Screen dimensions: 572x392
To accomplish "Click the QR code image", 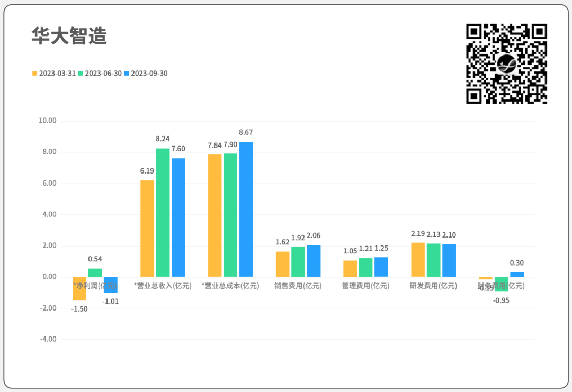I will pos(506,63).
